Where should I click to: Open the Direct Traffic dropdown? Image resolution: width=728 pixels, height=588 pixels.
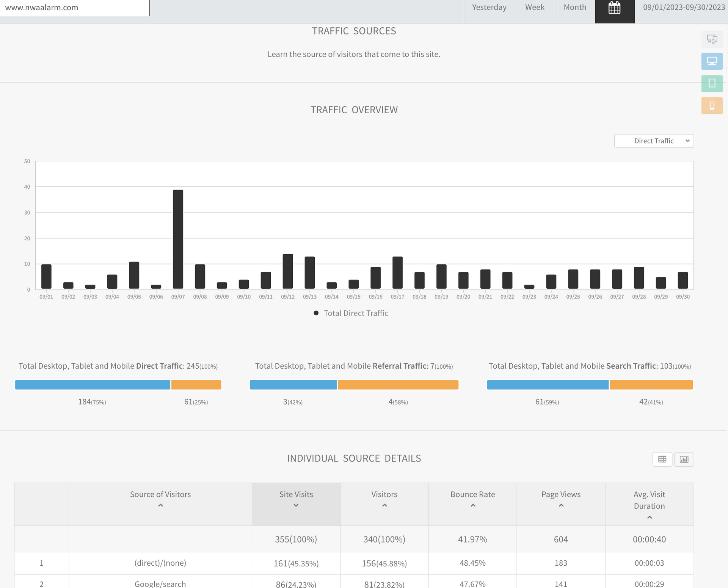pyautogui.click(x=654, y=141)
